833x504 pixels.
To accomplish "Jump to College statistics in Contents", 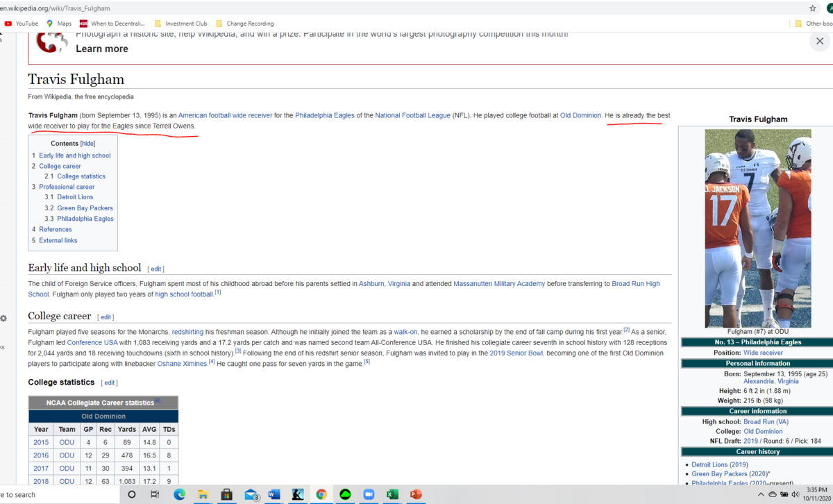I will [81, 176].
